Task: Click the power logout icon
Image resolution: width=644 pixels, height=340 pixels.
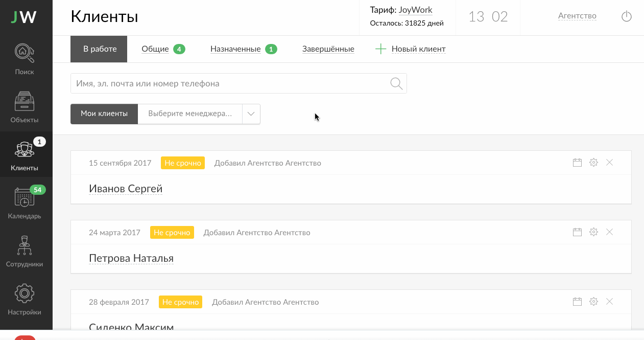Action: click(627, 16)
